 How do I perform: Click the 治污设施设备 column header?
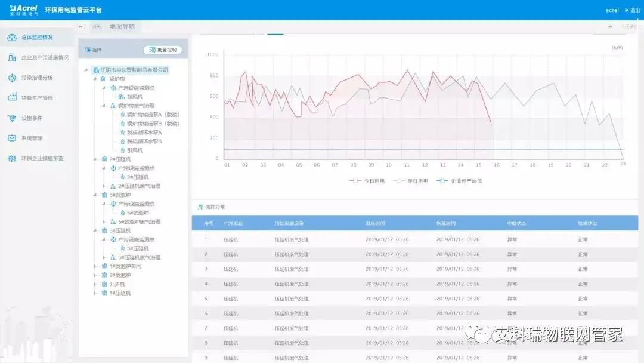(289, 223)
